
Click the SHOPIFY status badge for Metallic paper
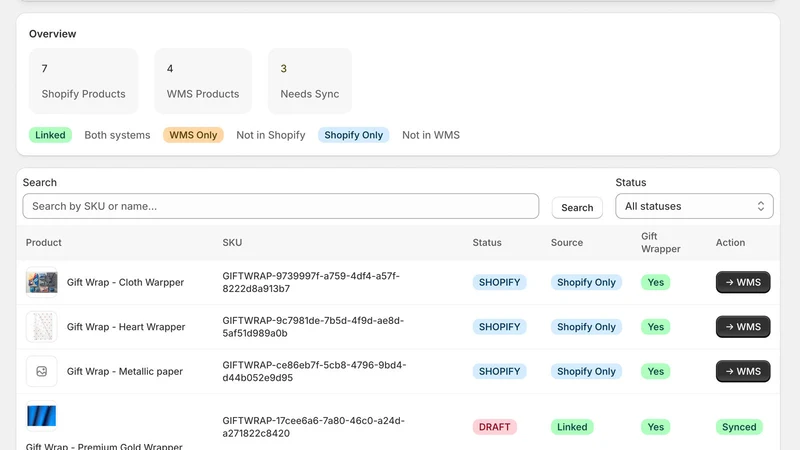click(x=499, y=371)
